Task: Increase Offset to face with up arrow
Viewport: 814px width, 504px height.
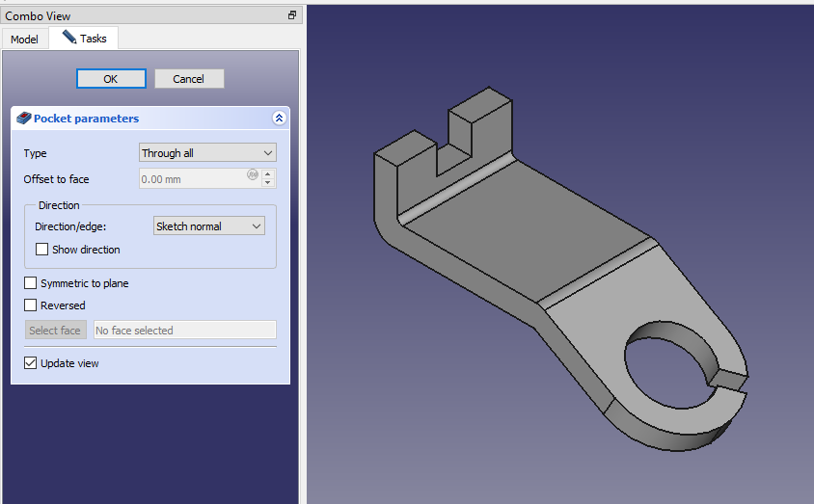Action: tap(268, 174)
